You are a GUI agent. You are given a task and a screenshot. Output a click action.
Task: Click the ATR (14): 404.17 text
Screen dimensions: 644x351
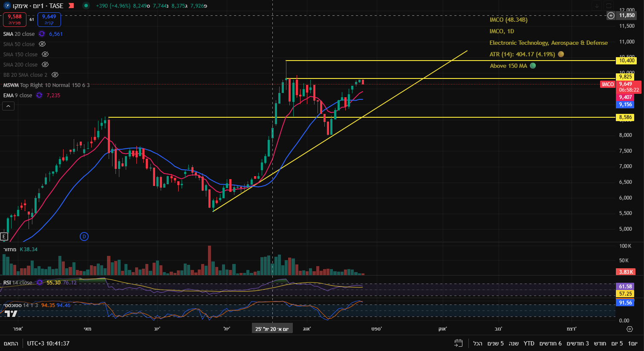tap(522, 55)
